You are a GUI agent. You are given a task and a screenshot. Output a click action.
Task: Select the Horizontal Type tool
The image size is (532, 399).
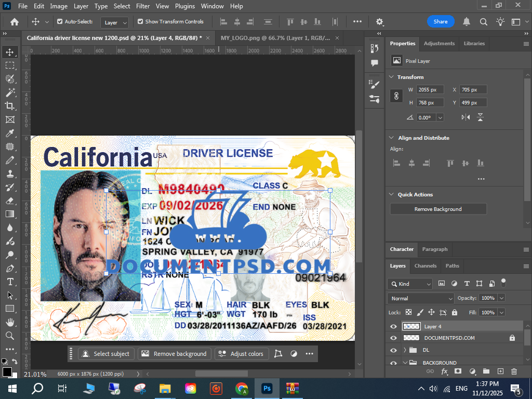(x=10, y=282)
